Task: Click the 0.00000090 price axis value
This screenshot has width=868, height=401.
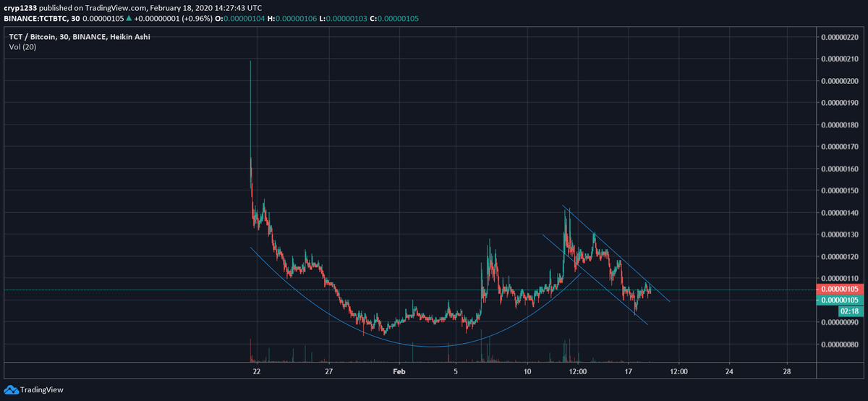Action: (841, 323)
